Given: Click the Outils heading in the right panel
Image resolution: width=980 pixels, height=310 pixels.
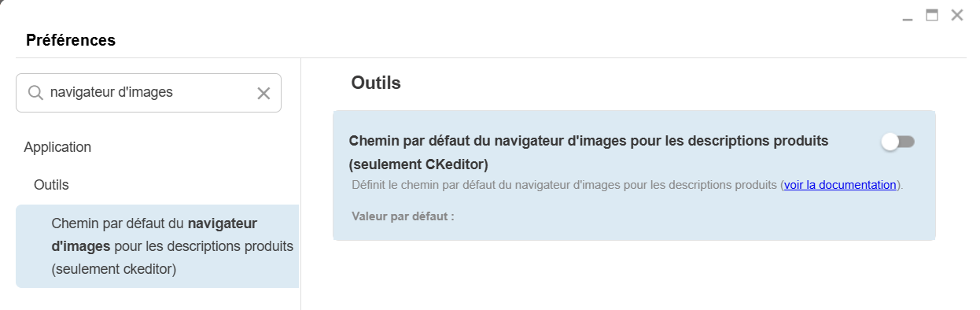Looking at the screenshot, I should click(x=376, y=83).
